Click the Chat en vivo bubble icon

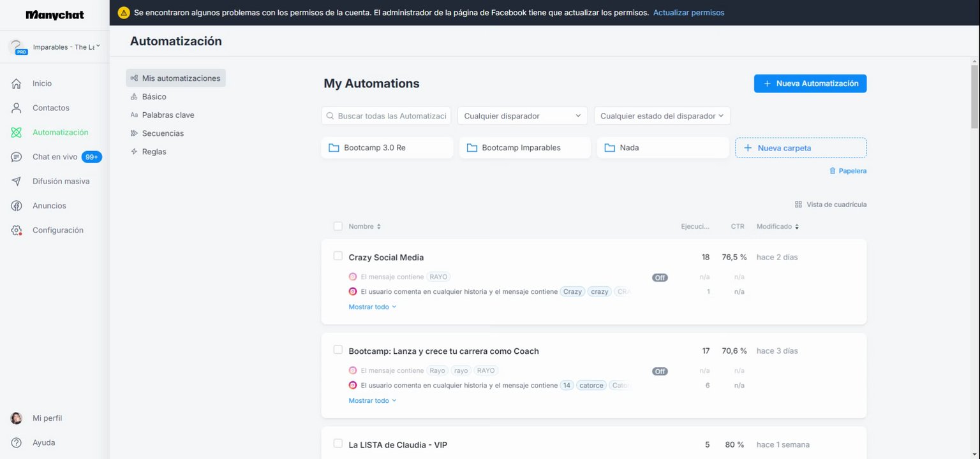click(17, 157)
